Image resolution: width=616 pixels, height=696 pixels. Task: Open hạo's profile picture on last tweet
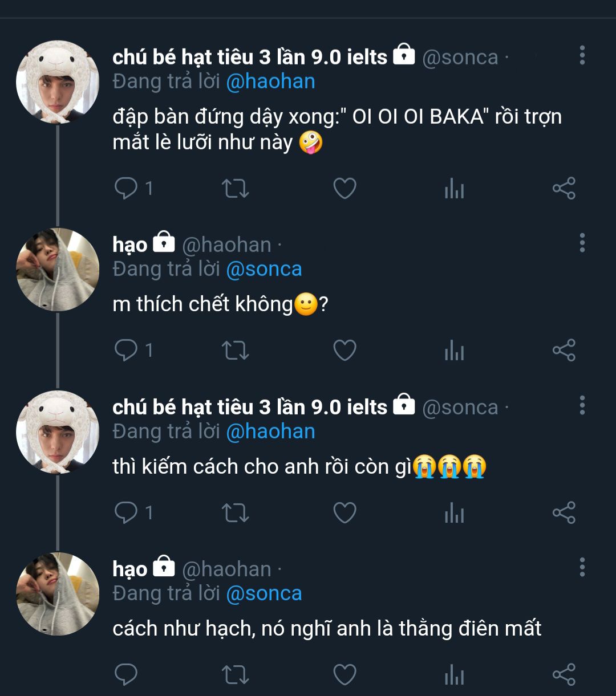click(58, 593)
